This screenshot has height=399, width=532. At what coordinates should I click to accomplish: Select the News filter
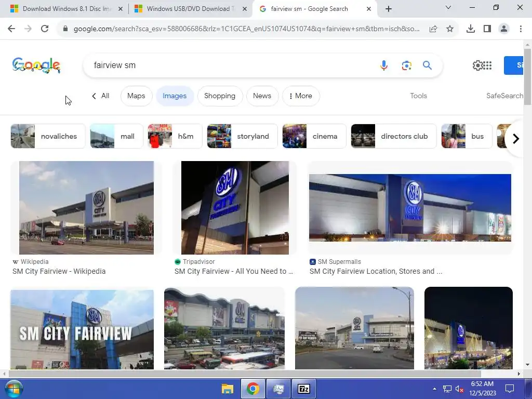click(x=262, y=96)
